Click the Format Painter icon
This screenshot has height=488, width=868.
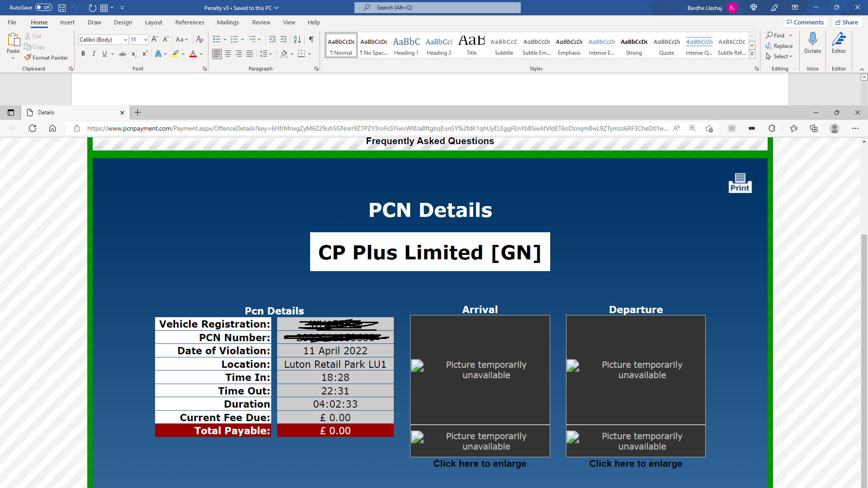coord(28,57)
